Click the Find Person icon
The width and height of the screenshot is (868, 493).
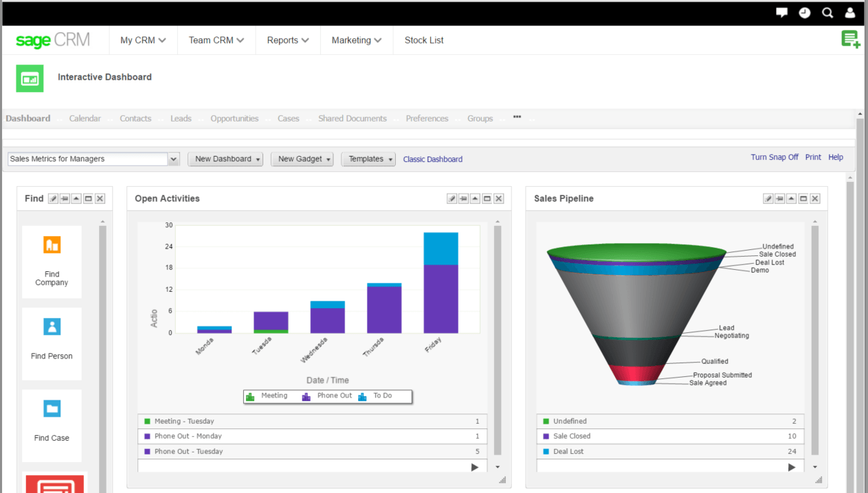point(52,326)
